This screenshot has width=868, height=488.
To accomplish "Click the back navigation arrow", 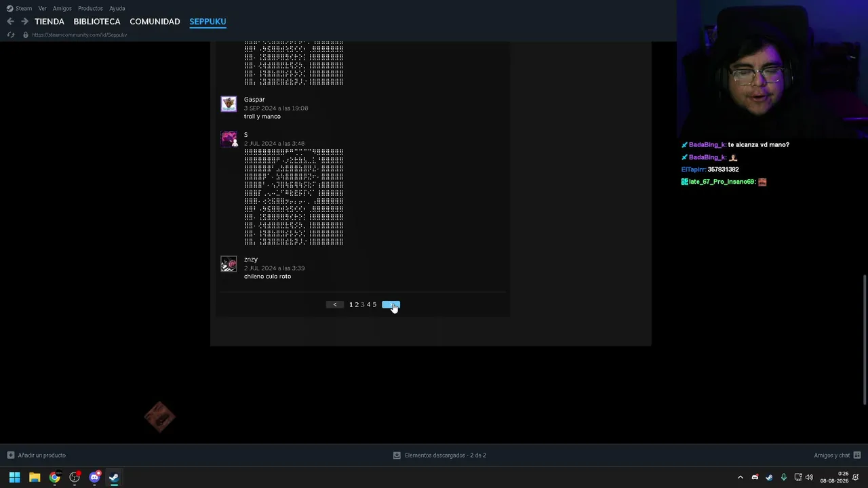I will pyautogui.click(x=10, y=22).
